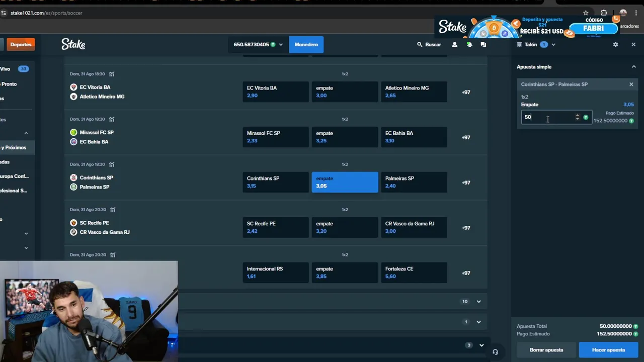Click the Mirassol FC SP team crest
This screenshot has height=362, width=644.
[73, 132]
